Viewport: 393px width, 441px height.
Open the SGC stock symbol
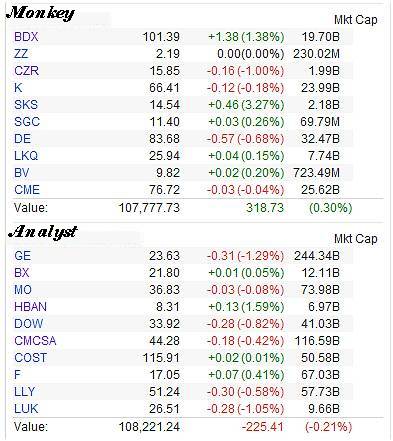click(x=27, y=122)
